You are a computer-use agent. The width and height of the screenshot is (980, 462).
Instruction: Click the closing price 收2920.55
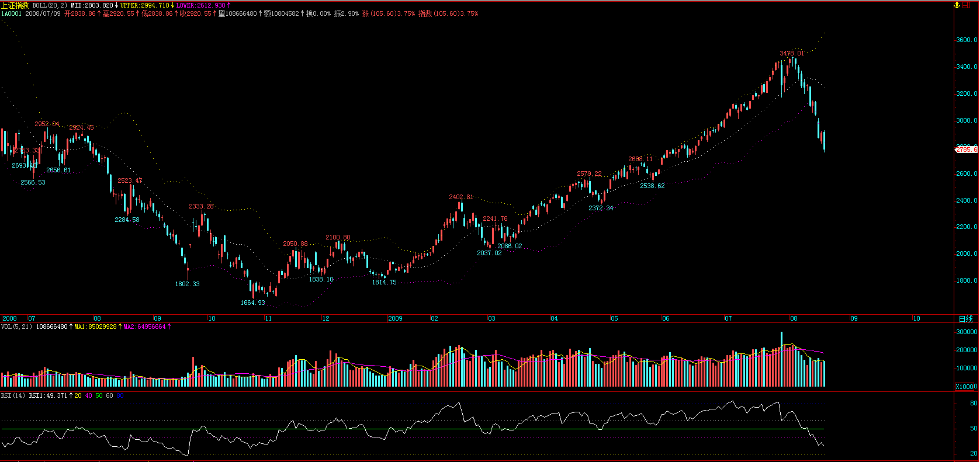click(196, 13)
